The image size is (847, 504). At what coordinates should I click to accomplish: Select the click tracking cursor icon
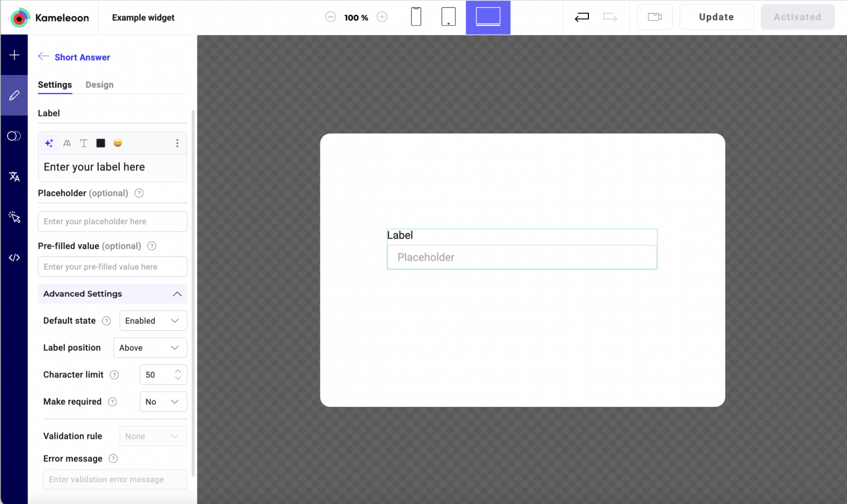pyautogui.click(x=14, y=217)
